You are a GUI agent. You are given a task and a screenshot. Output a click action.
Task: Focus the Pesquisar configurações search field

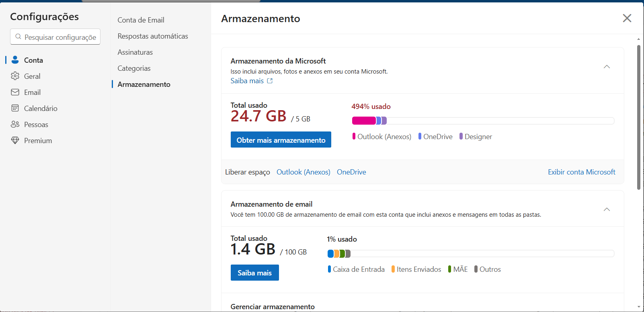55,37
